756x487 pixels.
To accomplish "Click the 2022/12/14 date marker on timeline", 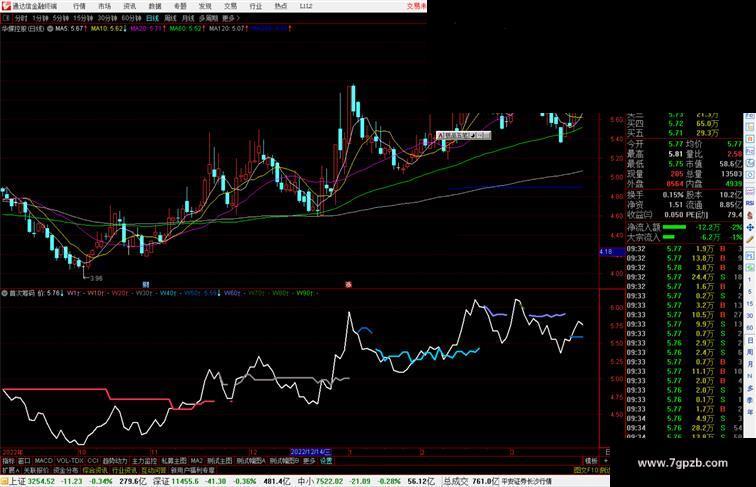I will coord(311,452).
